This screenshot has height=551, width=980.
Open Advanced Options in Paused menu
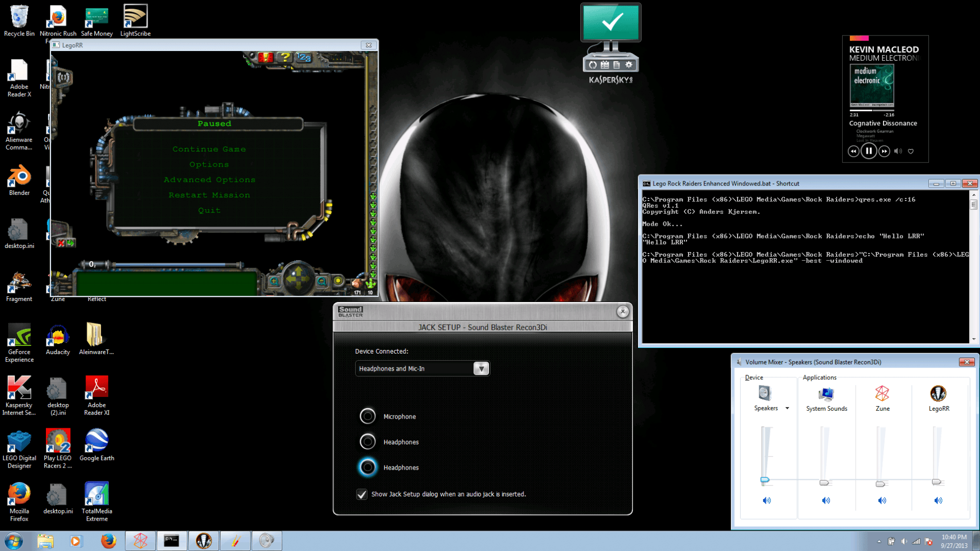pos(209,180)
